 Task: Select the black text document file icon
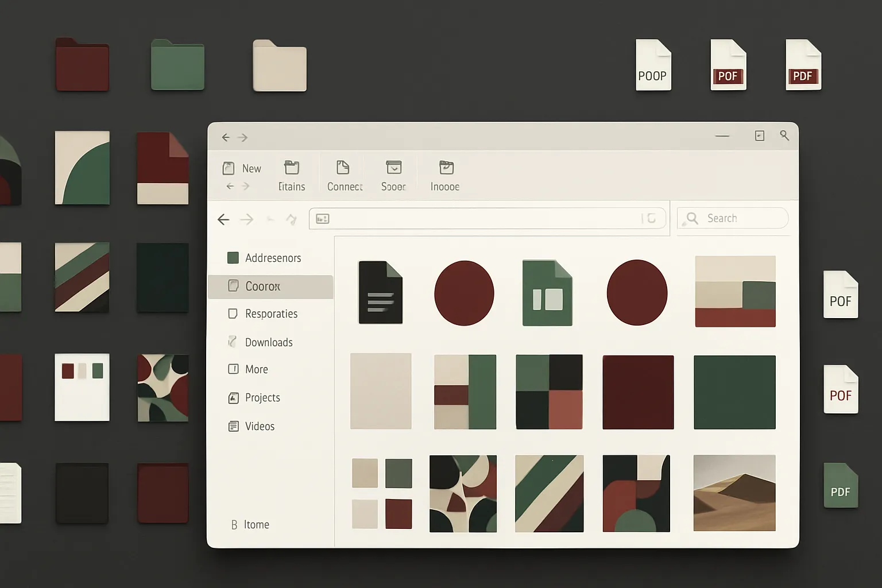click(380, 292)
